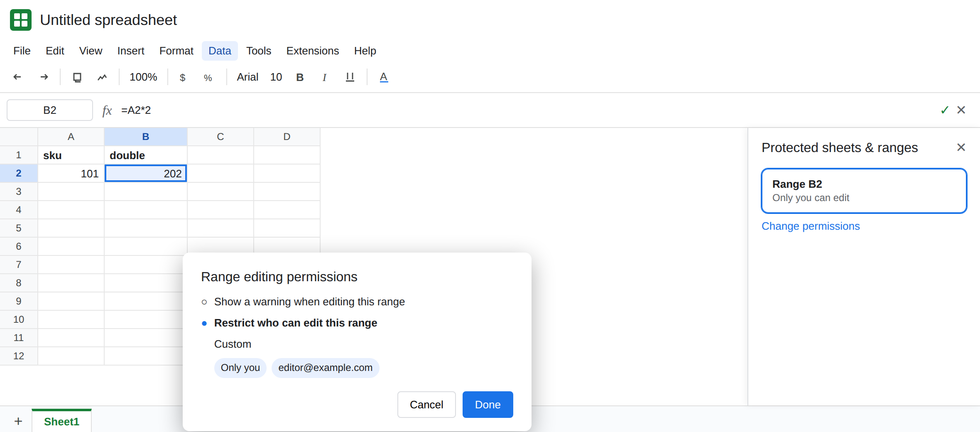980x432 pixels.
Task: Select column D header
Action: 287,137
